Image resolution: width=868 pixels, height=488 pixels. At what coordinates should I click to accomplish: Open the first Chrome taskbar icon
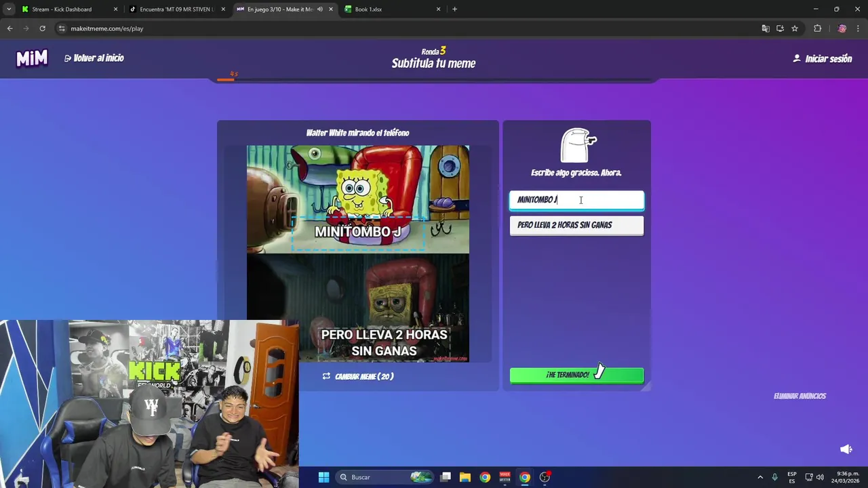click(x=485, y=477)
